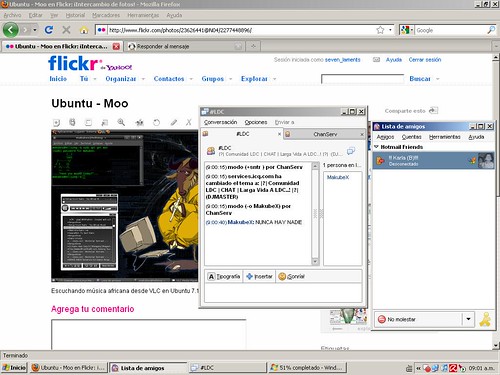Click the Windows Inicio start button

click(14, 368)
